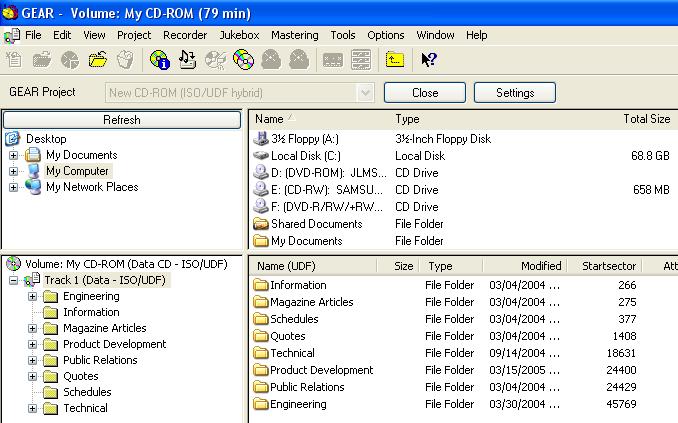
Task: Open the Jukebox menu
Action: 239,35
